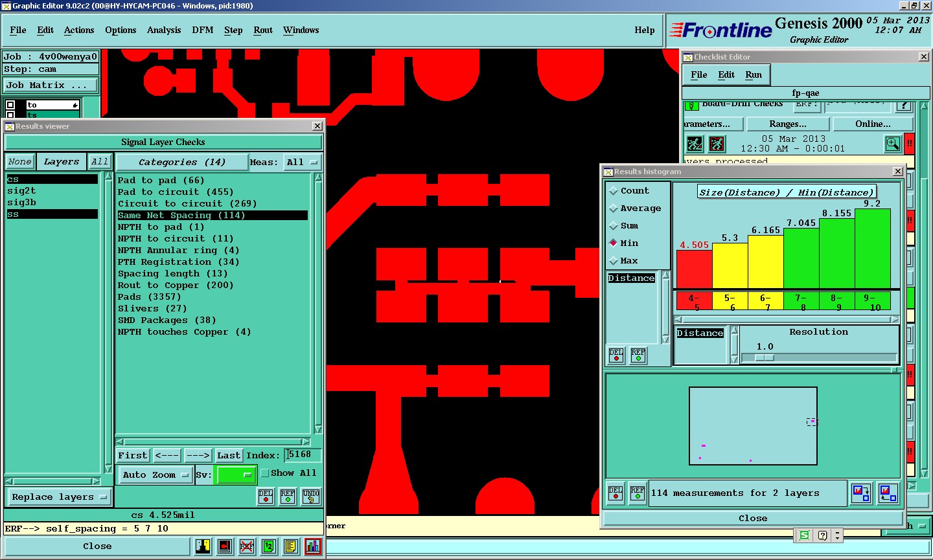Click the Resolution slider handle
This screenshot has height=560, width=933.
click(765, 357)
